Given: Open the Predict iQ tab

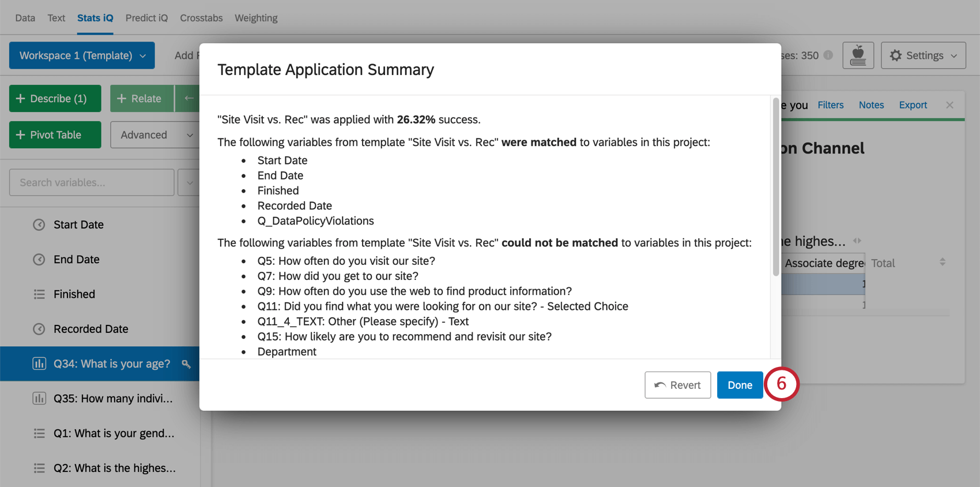Looking at the screenshot, I should 146,18.
